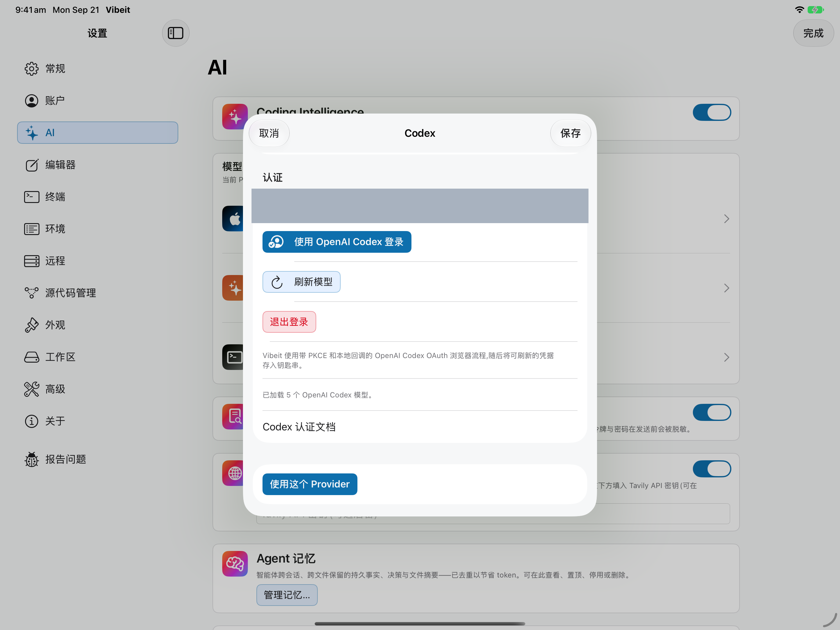Viewport: 840px width, 630px height.
Task: Select 常规 in settings sidebar
Action: tap(98, 69)
